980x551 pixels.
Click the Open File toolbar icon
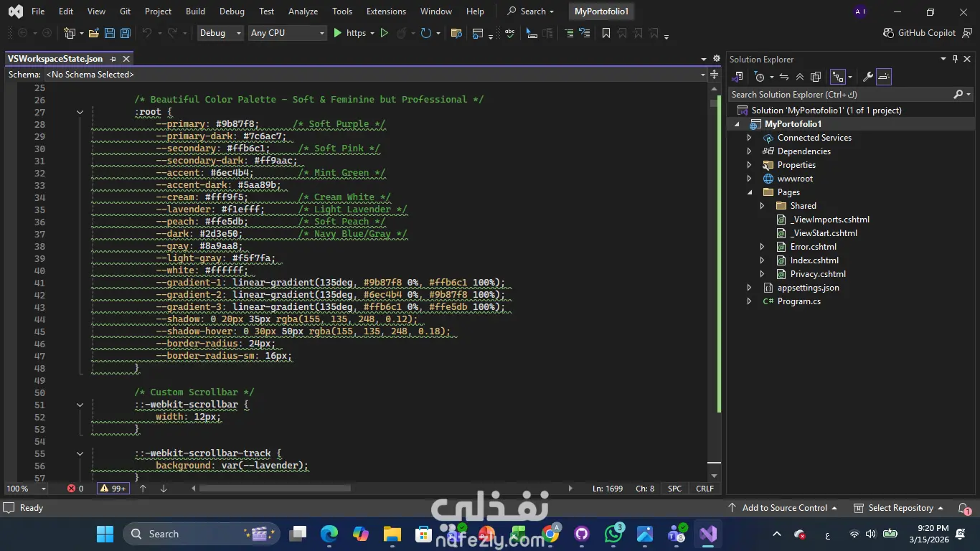[x=94, y=33]
